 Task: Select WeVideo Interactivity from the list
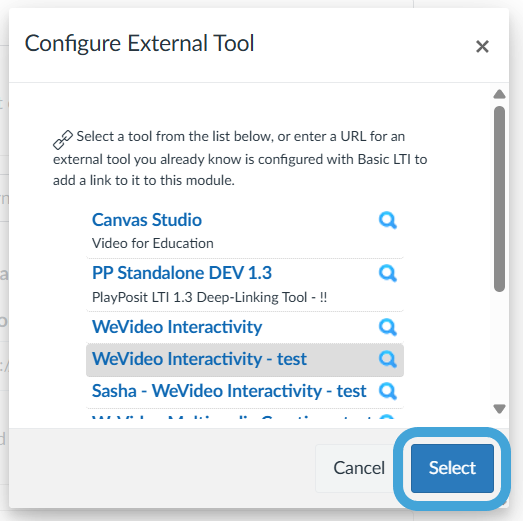tap(177, 327)
